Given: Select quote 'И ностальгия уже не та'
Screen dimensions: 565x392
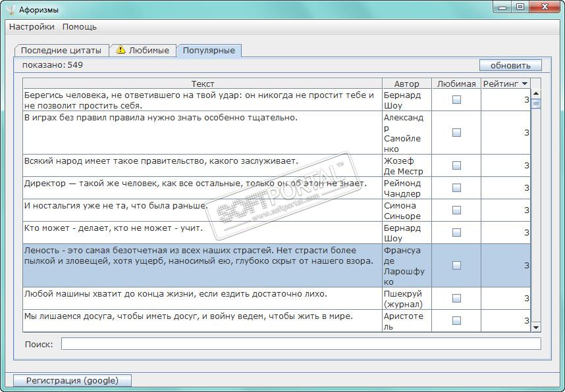Looking at the screenshot, I should pyautogui.click(x=203, y=210).
